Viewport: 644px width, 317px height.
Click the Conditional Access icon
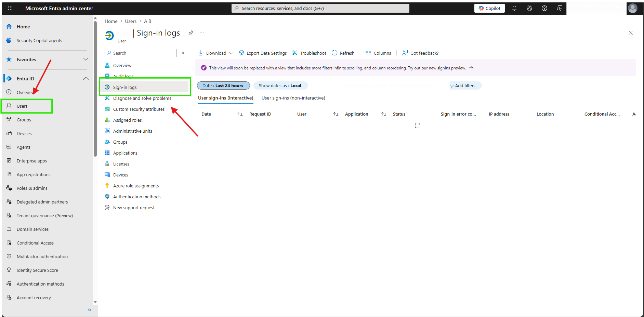9,243
